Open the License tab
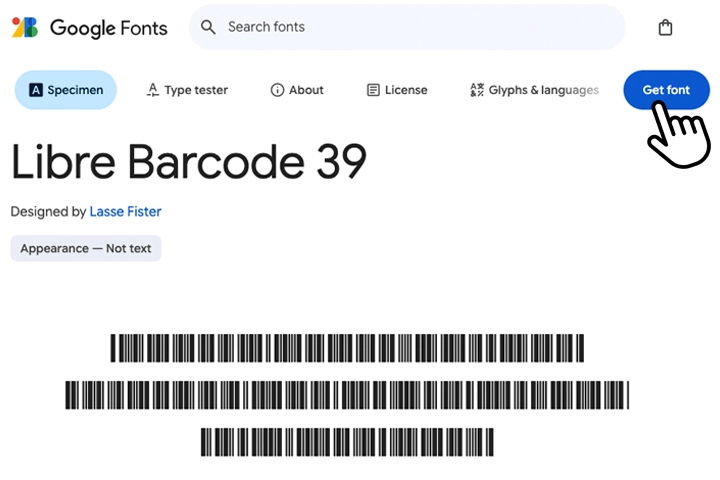 click(397, 90)
